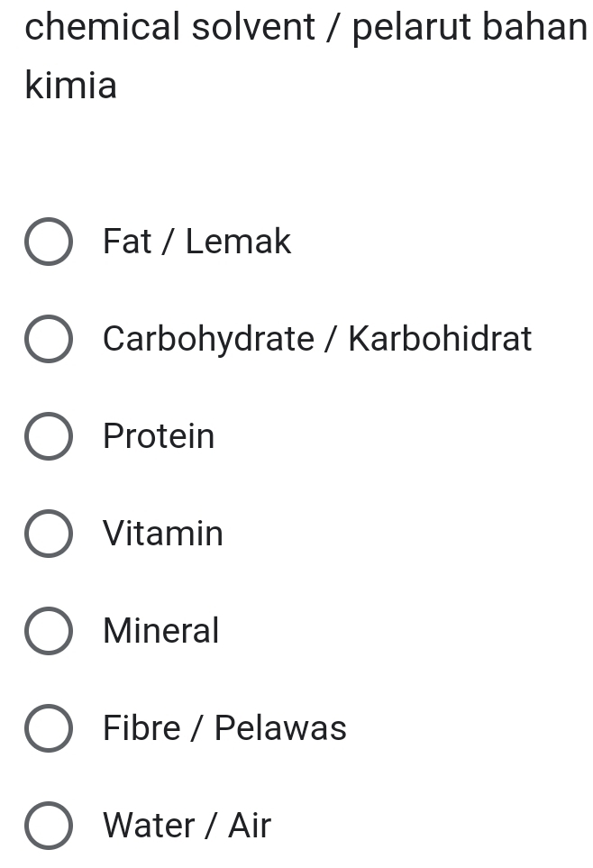Mark Protein as your selected answer
This screenshot has width=593, height=868.
click(x=49, y=436)
